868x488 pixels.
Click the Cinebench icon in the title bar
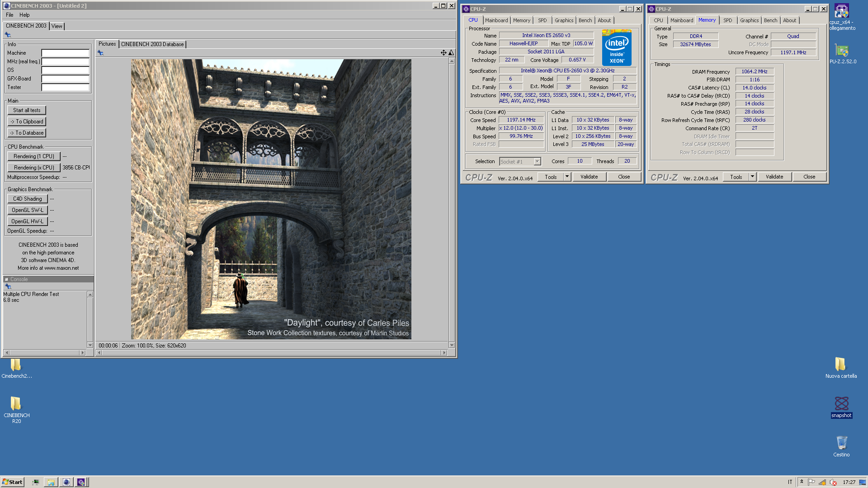pos(6,6)
